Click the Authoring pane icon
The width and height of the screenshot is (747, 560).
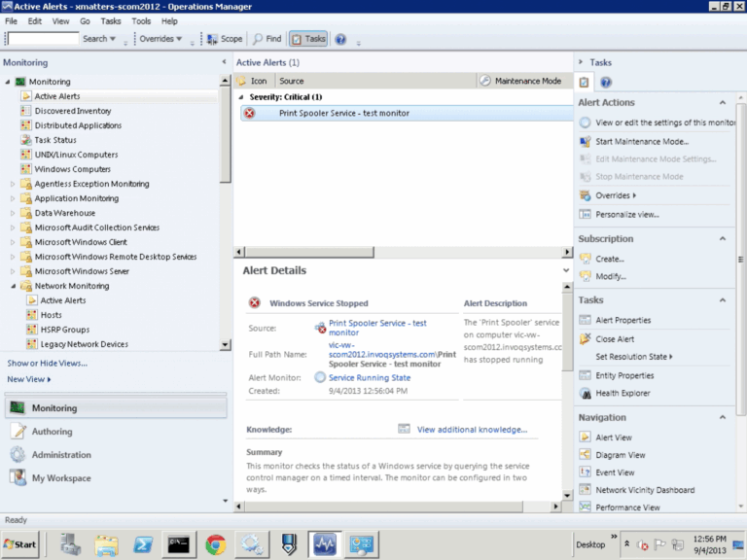pos(18,432)
